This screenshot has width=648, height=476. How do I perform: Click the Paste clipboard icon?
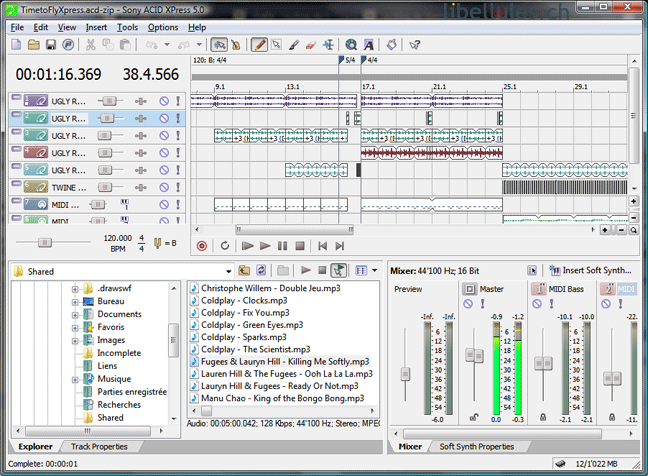pyautogui.click(x=125, y=45)
